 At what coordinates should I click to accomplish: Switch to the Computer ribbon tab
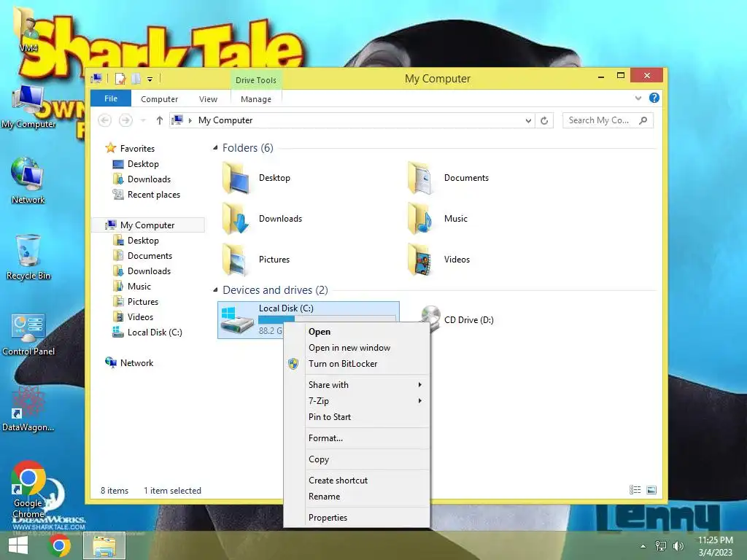159,99
